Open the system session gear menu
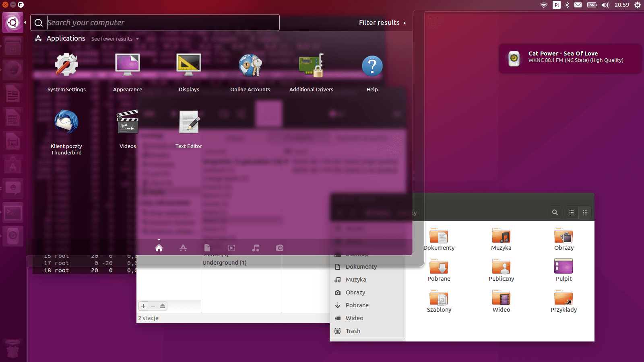The image size is (644, 362). (x=638, y=5)
